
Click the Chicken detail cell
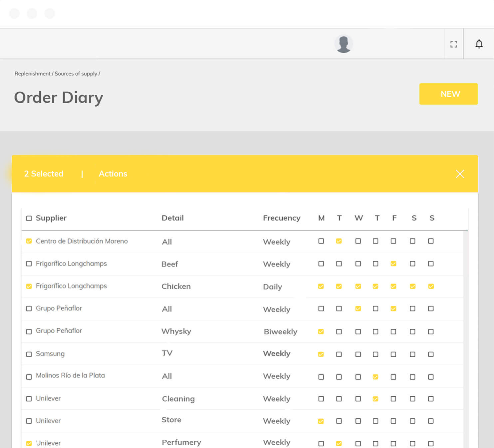coord(176,286)
